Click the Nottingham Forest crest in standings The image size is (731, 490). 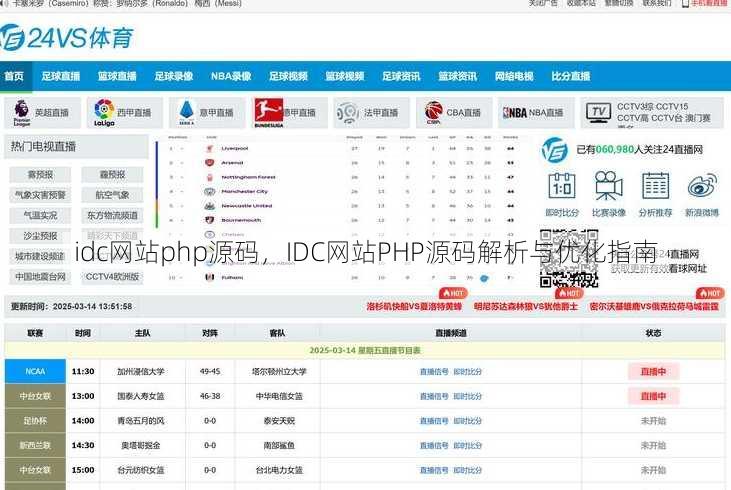coord(210,177)
